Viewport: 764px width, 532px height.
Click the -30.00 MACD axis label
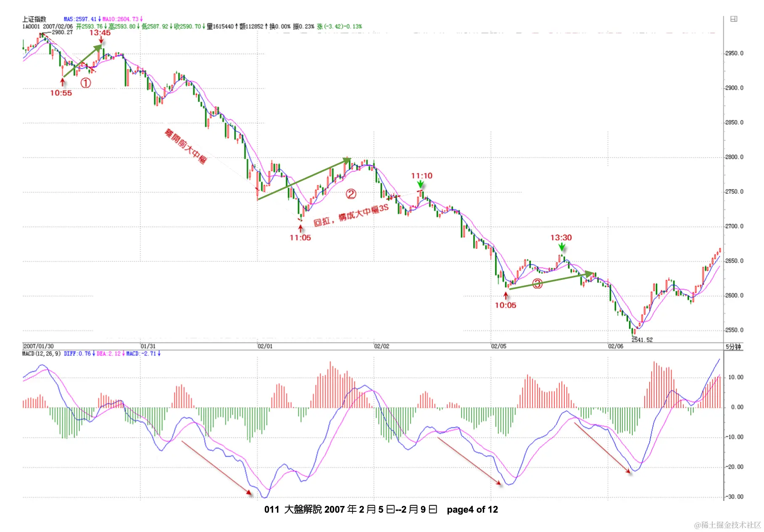click(x=735, y=497)
